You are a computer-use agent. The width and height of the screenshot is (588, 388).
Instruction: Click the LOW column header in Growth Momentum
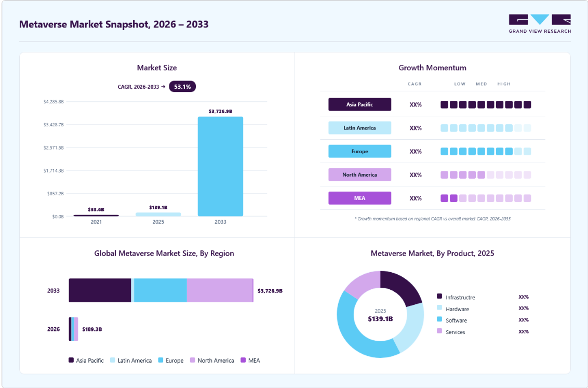(460, 84)
